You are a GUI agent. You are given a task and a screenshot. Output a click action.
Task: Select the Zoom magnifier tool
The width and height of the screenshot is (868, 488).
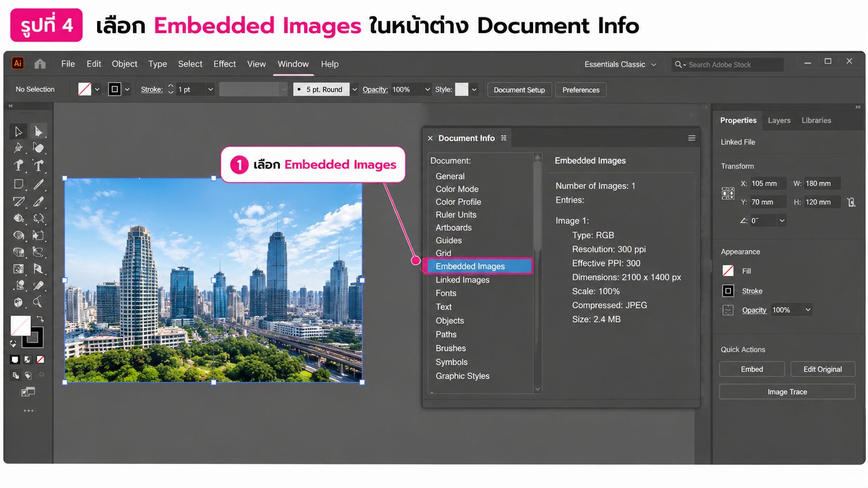coord(38,302)
